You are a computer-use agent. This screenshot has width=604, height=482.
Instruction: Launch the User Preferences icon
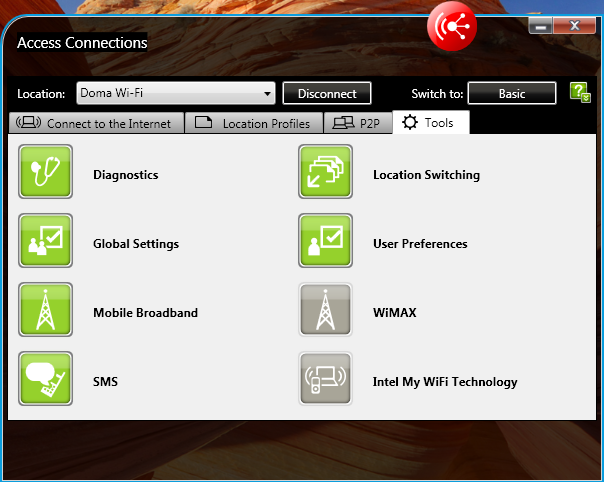[x=326, y=241]
